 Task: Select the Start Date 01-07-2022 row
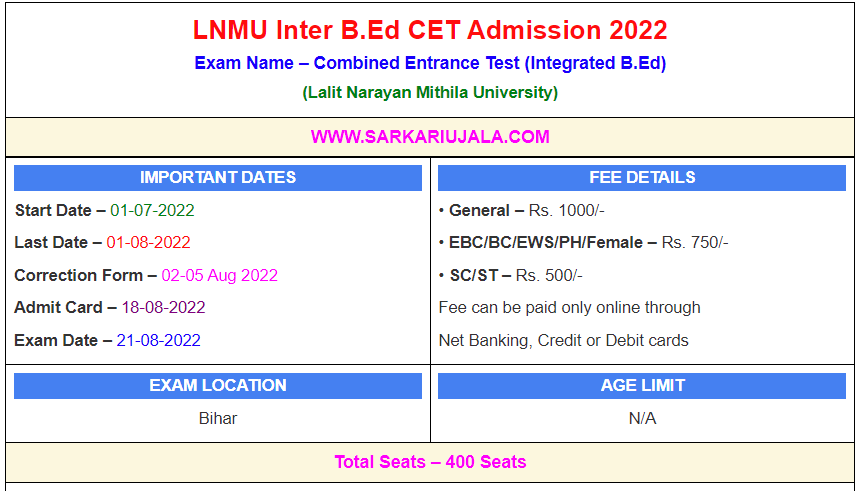pos(105,210)
